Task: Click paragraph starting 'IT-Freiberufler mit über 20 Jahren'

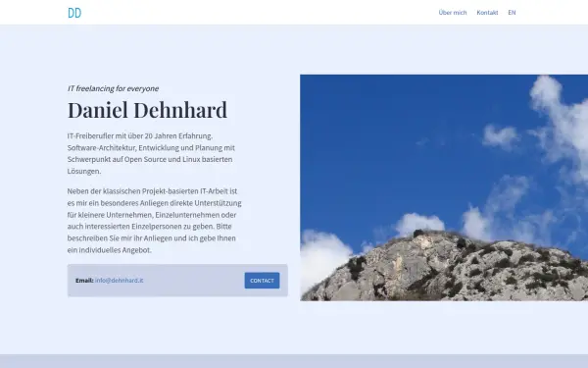Action: pyautogui.click(x=152, y=153)
